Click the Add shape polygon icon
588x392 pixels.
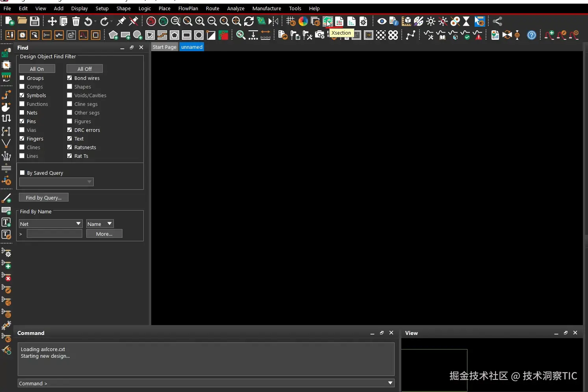113,35
